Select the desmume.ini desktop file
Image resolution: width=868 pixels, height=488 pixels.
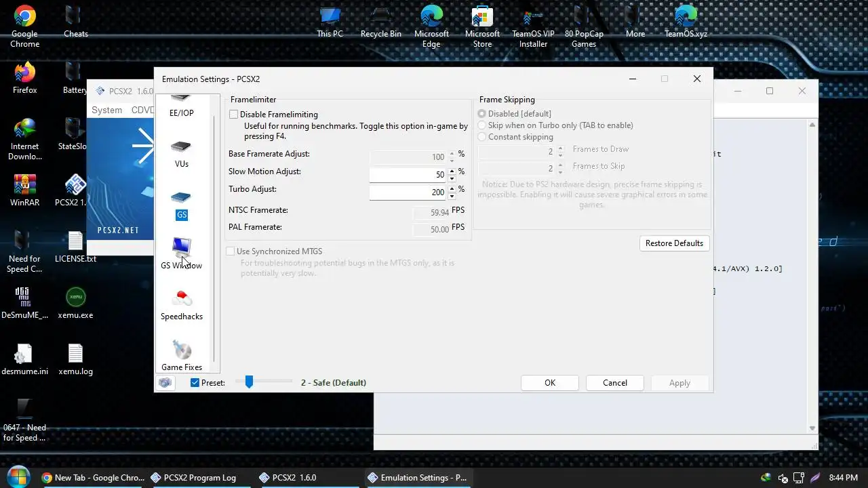(24, 359)
